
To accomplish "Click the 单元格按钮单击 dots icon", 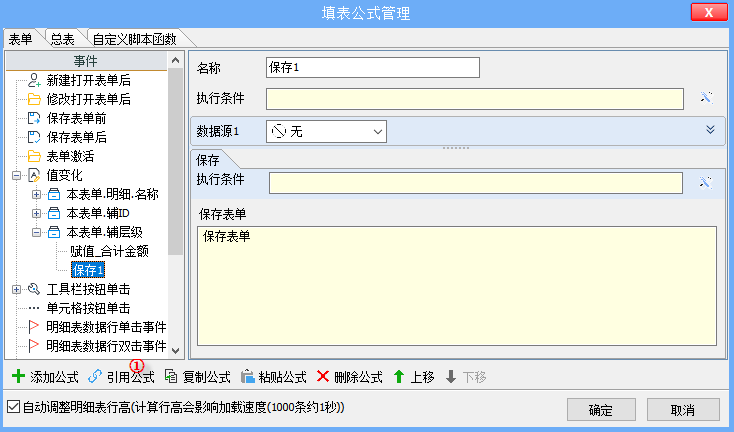I will coord(34,308).
